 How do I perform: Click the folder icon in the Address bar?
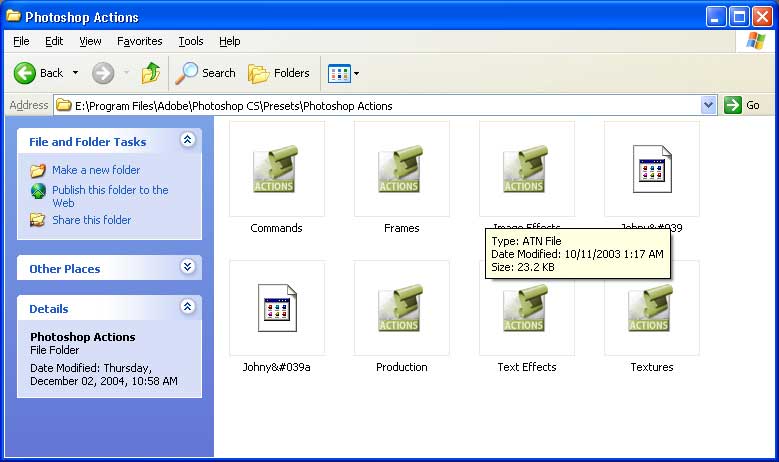(x=64, y=105)
